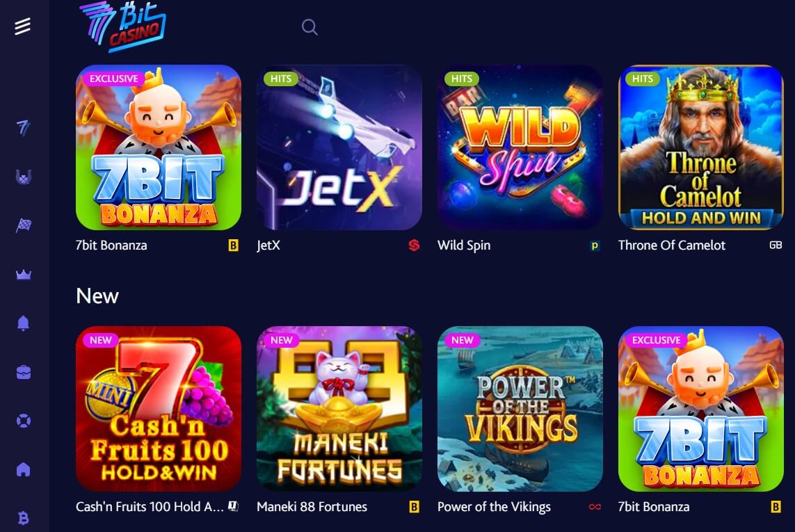Click the Power of the Vikings title link

(494, 507)
